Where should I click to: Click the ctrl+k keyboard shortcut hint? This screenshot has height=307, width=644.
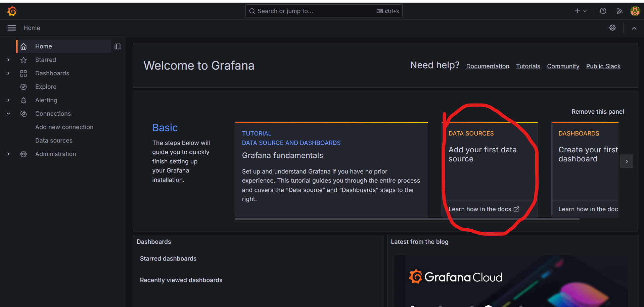[x=388, y=11]
